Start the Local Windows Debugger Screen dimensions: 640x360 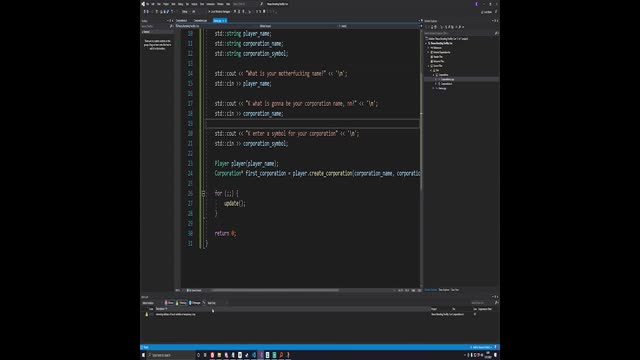pyautogui.click(x=220, y=11)
